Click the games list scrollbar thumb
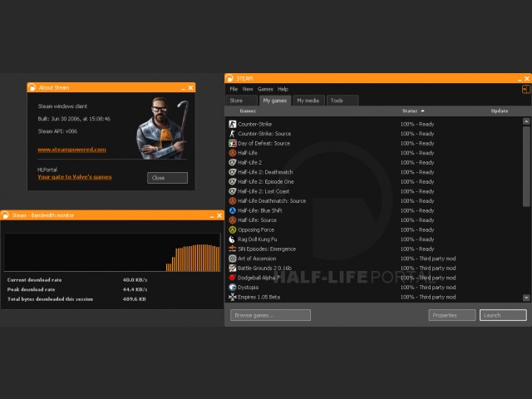The height and width of the screenshot is (399, 532). (x=526, y=166)
